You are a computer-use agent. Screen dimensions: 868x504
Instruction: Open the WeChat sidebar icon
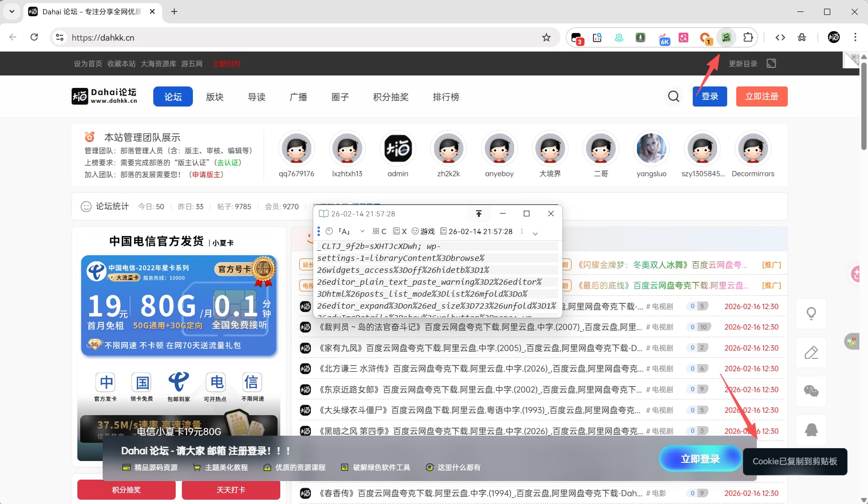(x=811, y=392)
